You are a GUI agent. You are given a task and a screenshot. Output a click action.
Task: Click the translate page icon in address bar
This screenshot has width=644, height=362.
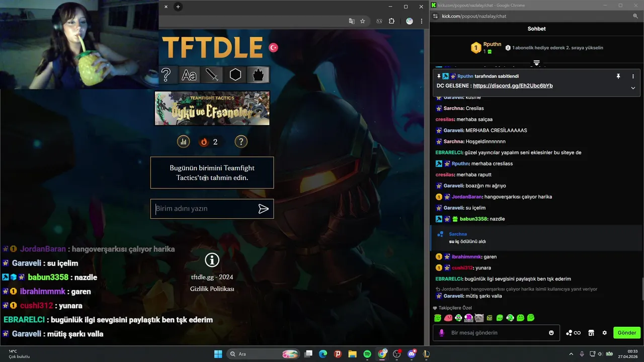(352, 21)
